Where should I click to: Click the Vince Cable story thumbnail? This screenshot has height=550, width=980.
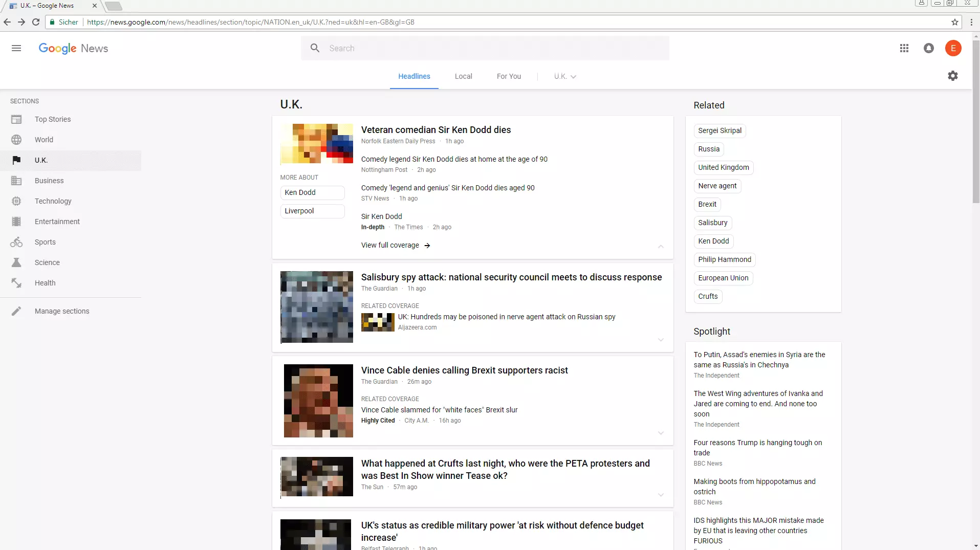[318, 401]
